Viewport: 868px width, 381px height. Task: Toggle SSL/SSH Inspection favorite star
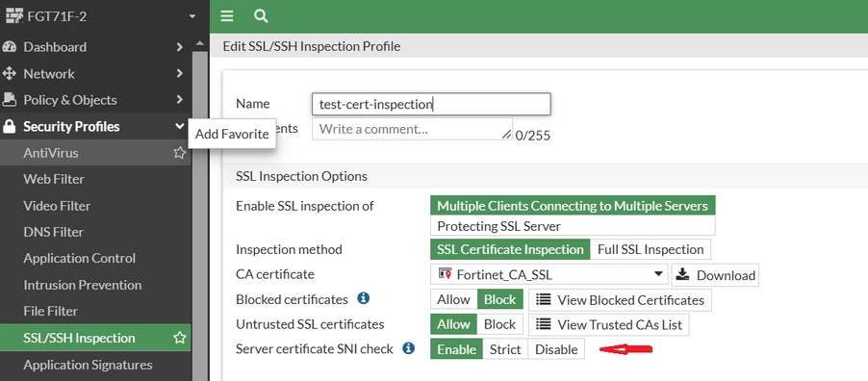179,338
